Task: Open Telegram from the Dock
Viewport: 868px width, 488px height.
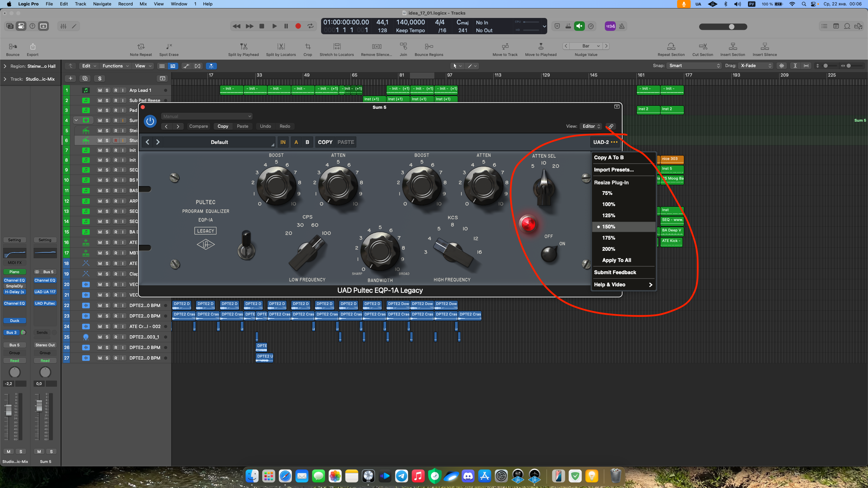Action: pos(401,476)
